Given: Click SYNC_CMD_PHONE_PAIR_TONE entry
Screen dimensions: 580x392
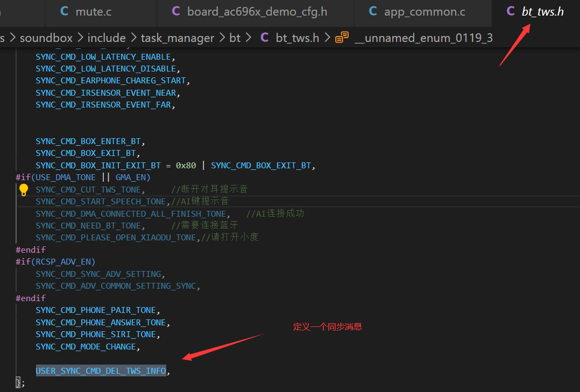Looking at the screenshot, I should (x=96, y=310).
